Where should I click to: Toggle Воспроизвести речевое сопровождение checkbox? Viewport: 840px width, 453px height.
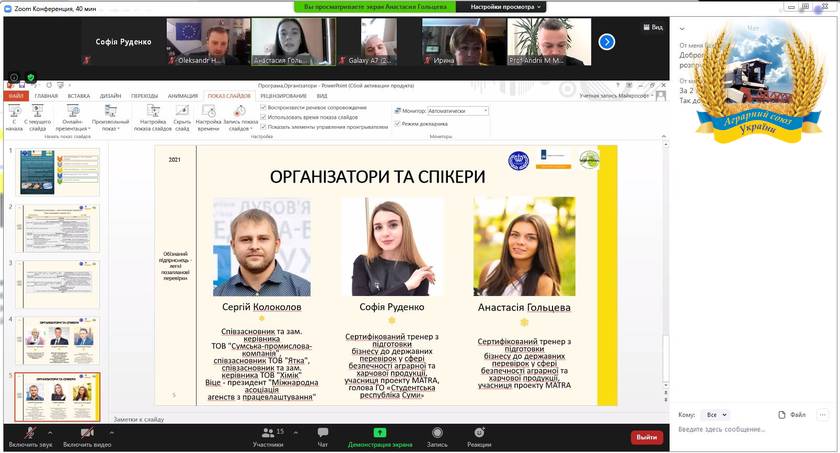(263, 108)
